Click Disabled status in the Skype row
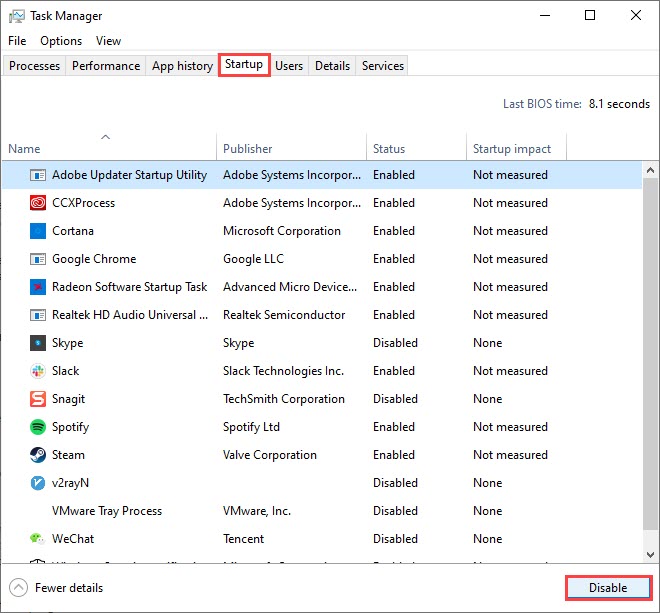Viewport: 660px width, 613px height. [395, 343]
